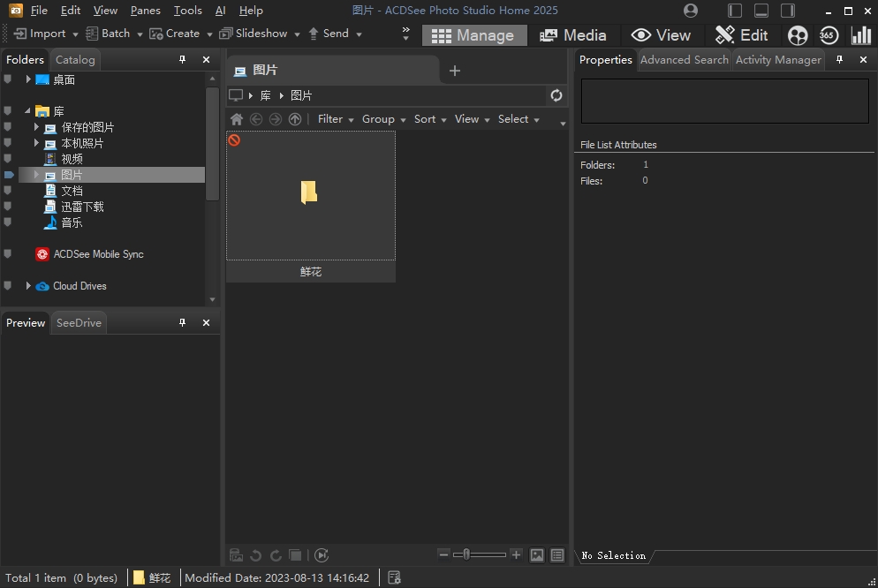The height and width of the screenshot is (588, 878).
Task: Open the Dashboard bar chart icon
Action: pyautogui.click(x=860, y=35)
